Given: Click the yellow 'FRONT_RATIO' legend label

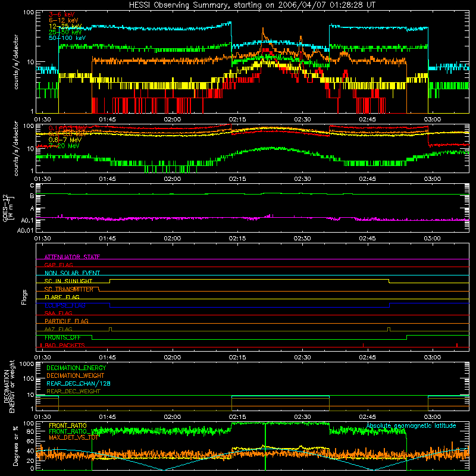Looking at the screenshot, I should click(68, 425).
